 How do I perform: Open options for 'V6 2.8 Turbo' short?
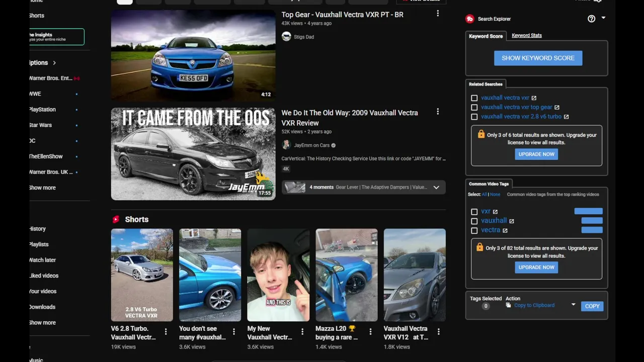coord(166,331)
